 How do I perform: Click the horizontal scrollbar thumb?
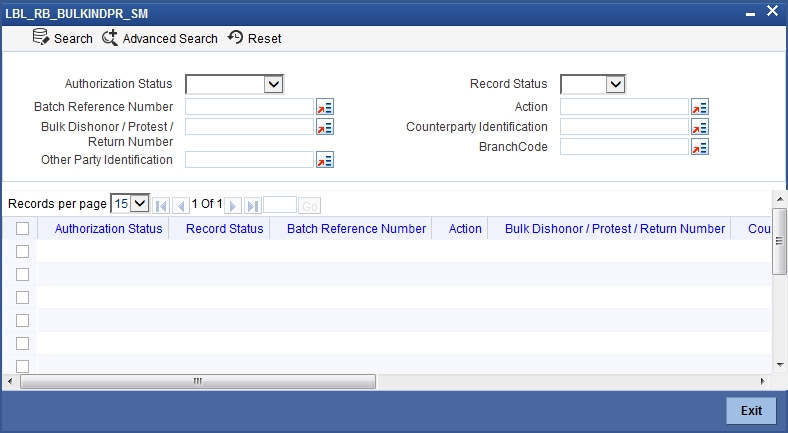(x=198, y=381)
